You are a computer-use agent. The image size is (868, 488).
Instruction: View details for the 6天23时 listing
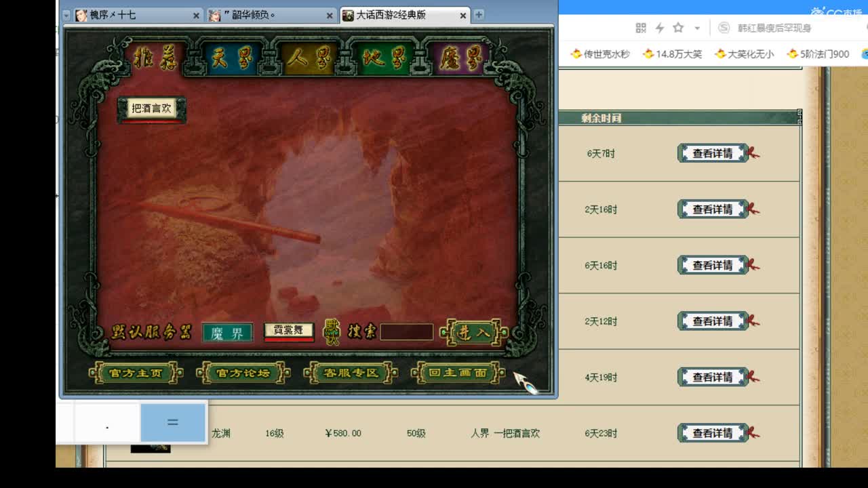point(713,433)
